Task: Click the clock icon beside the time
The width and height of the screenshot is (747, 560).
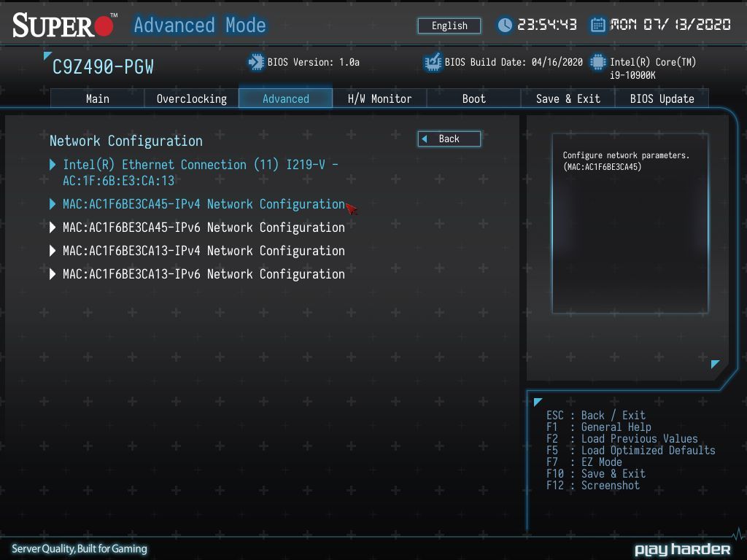Action: pyautogui.click(x=505, y=25)
